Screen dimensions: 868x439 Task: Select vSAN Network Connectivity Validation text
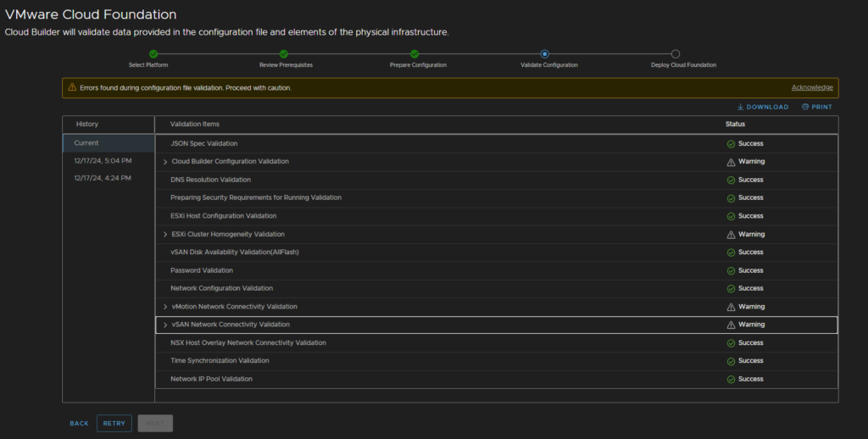tap(231, 325)
